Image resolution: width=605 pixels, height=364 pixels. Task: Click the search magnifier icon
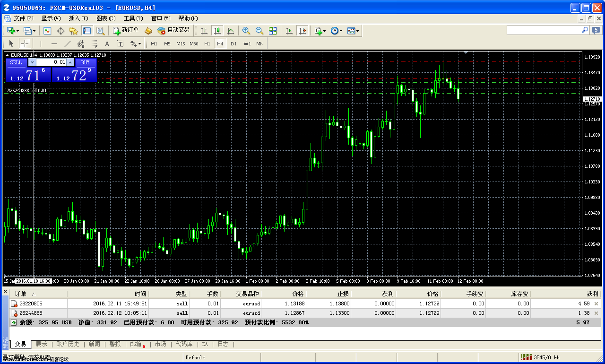coord(585,30)
